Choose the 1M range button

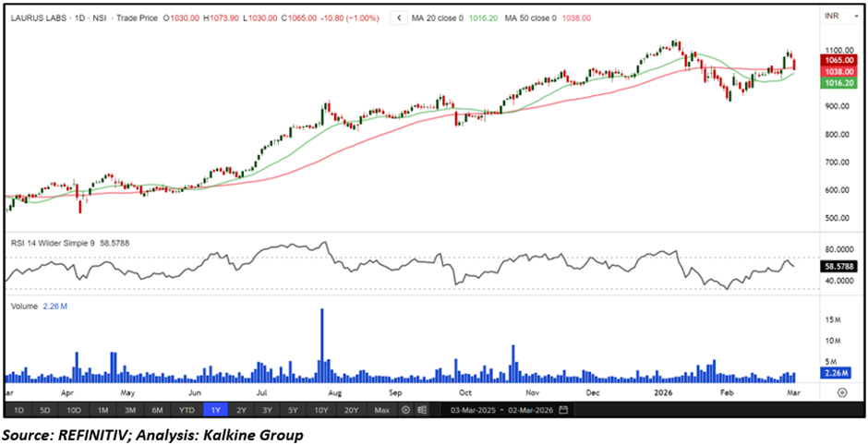tap(102, 409)
